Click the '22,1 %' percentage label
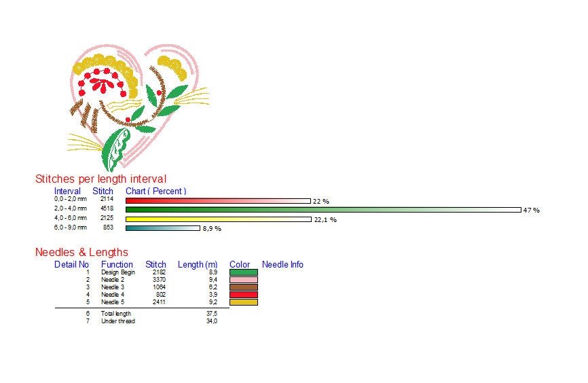The height and width of the screenshot is (383, 588). [x=325, y=220]
